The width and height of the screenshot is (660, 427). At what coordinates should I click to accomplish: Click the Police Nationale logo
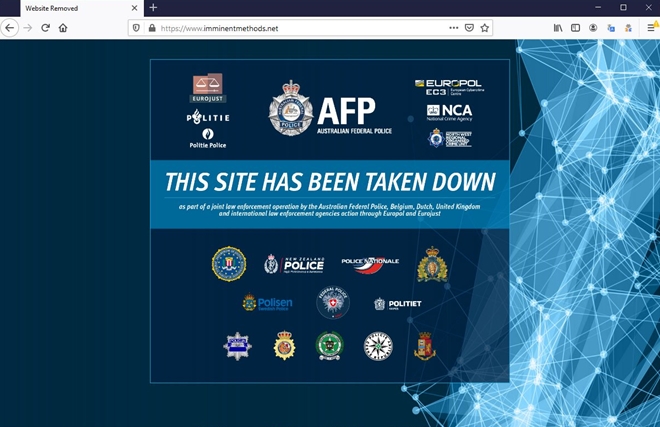tap(370, 264)
